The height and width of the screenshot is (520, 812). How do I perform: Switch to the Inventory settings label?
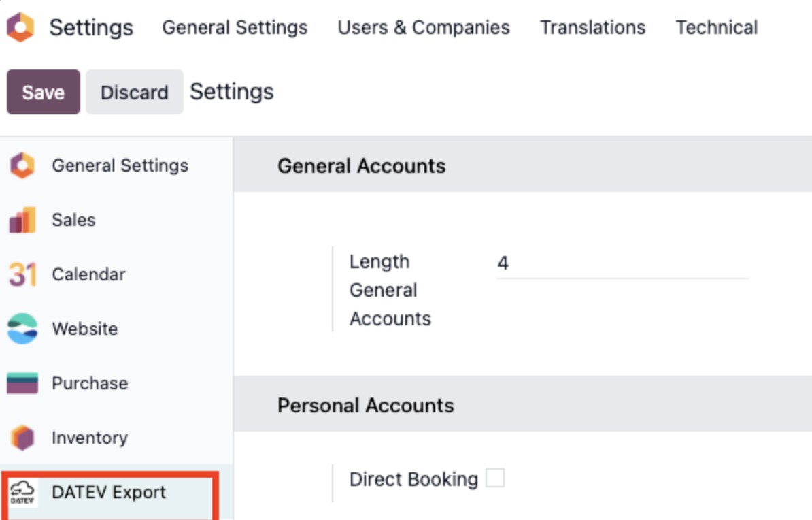(x=90, y=438)
